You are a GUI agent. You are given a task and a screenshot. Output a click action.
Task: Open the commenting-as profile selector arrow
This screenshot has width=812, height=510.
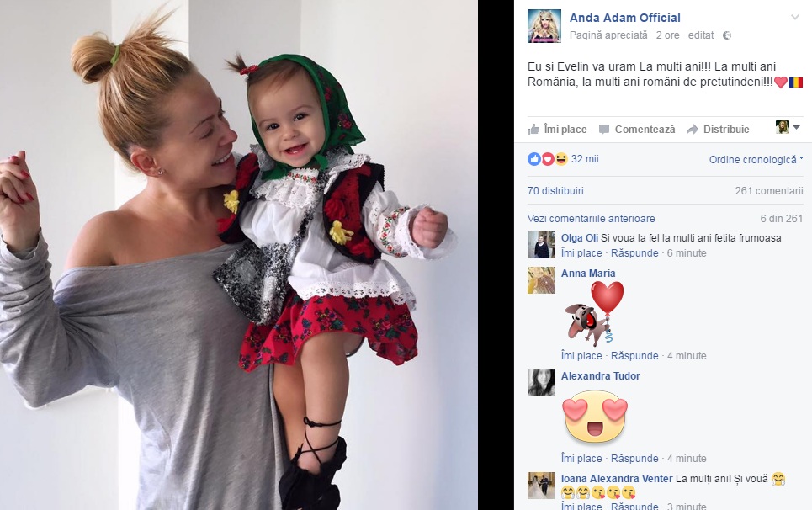pos(797,127)
